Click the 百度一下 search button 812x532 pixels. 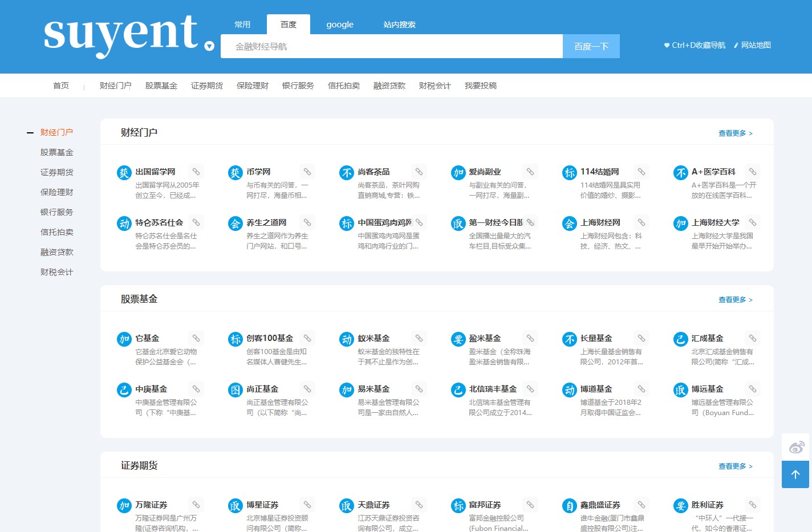click(591, 46)
